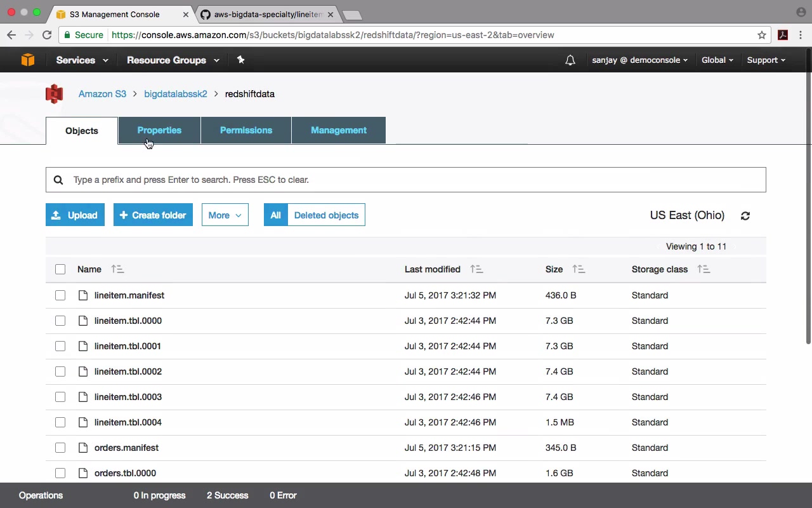
Task: Expand the Services menu
Action: (x=82, y=60)
